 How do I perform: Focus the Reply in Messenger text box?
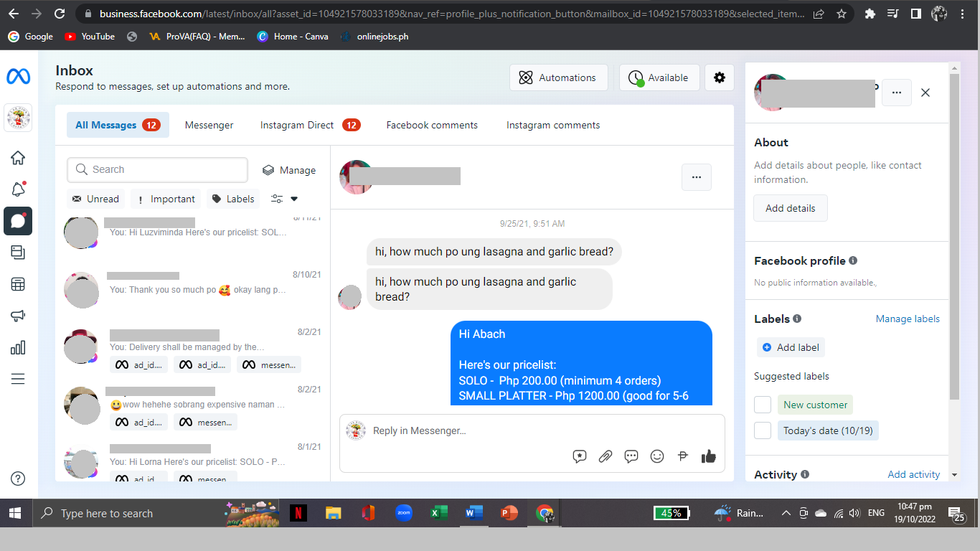pyautogui.click(x=532, y=430)
